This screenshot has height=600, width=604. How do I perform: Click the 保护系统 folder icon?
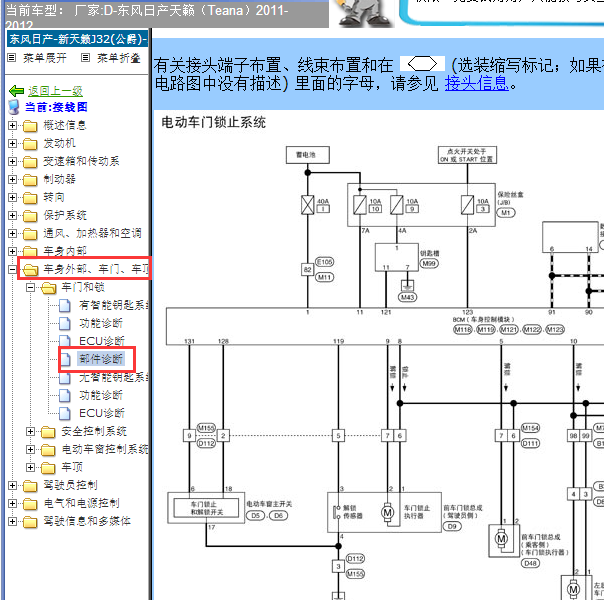(30, 216)
